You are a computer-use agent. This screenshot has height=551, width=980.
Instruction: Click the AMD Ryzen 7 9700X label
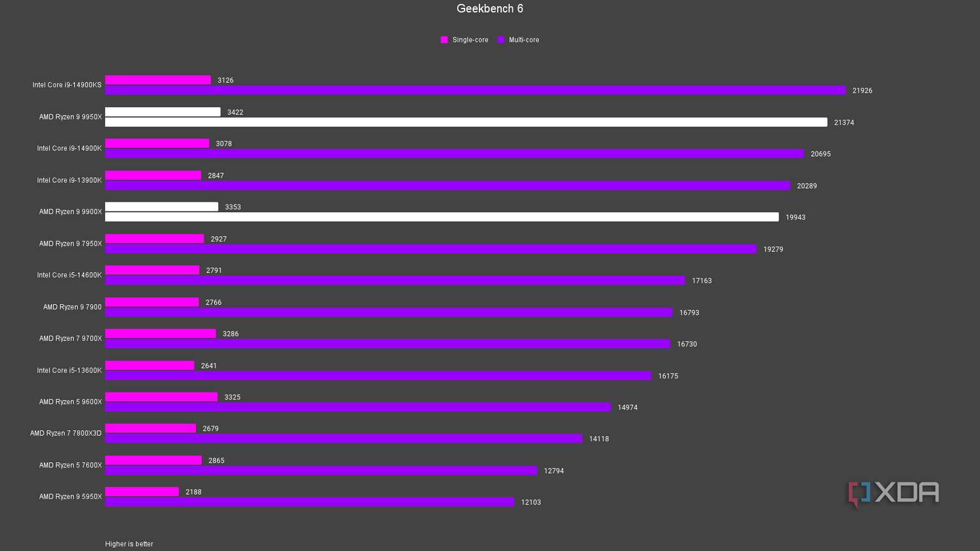[71, 338]
